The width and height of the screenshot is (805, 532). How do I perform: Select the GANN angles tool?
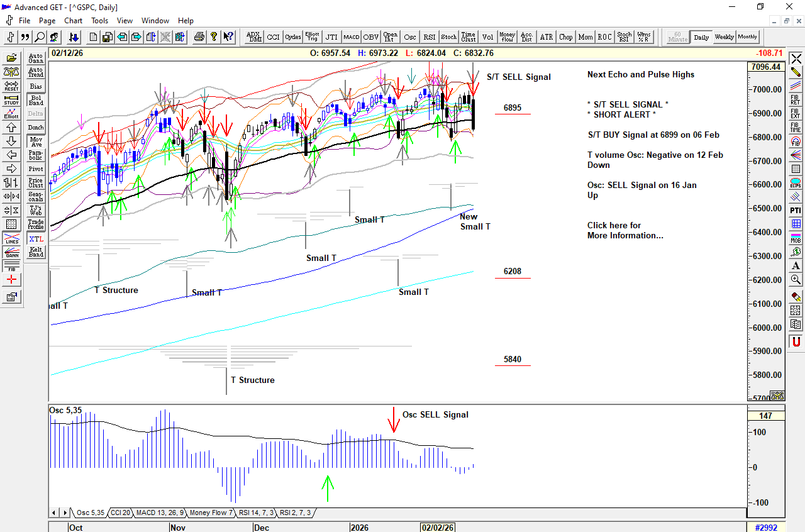point(11,253)
